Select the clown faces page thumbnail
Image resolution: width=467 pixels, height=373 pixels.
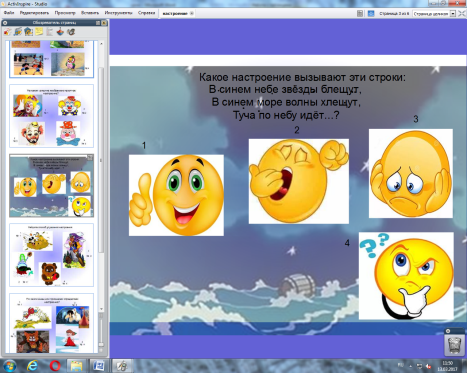point(52,116)
